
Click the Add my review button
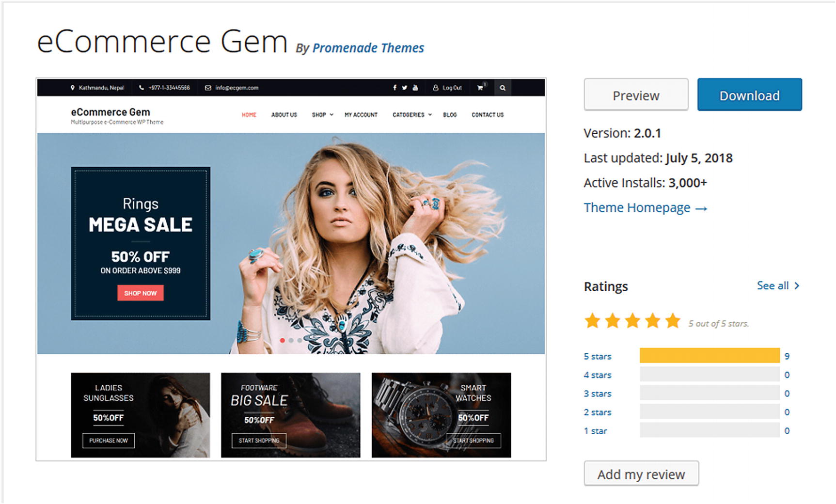[641, 473]
